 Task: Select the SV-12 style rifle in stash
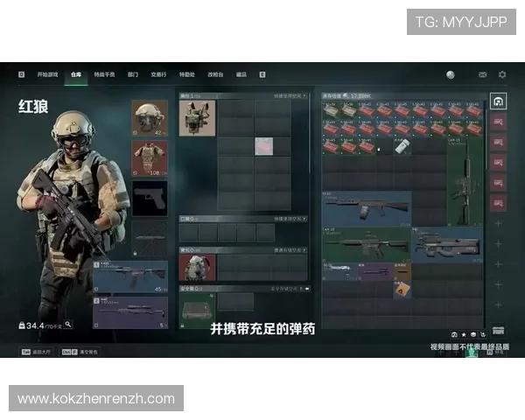[x=367, y=208]
